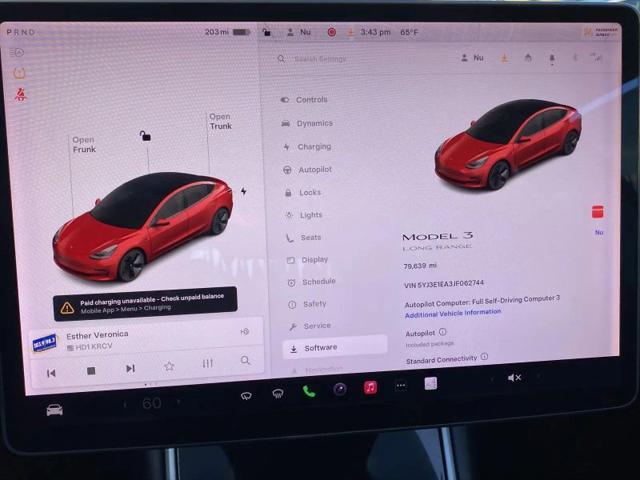
Task: Tap the lock icon in the status bar
Action: point(266,32)
